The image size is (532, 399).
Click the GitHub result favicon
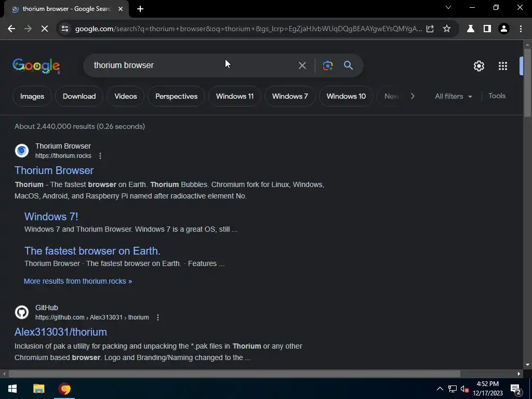point(22,312)
